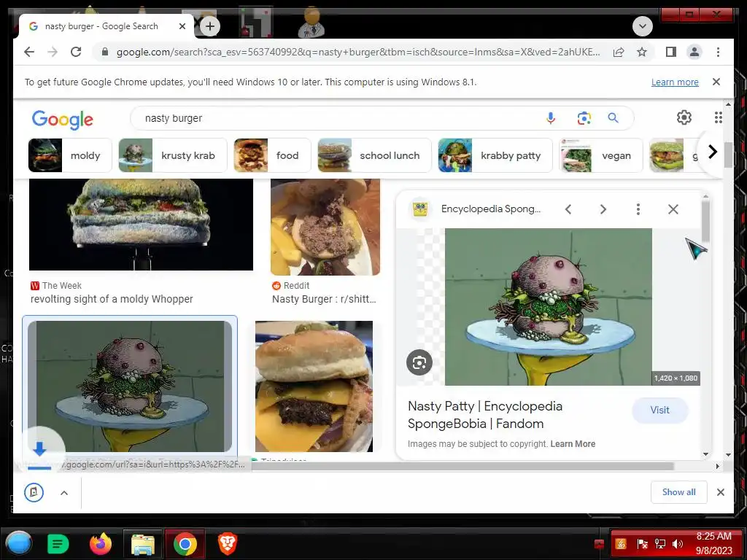Select the school lunch filter chip

click(x=374, y=155)
